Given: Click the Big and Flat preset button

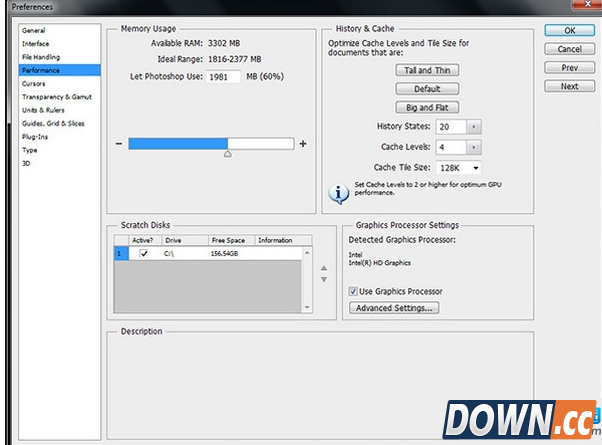Looking at the screenshot, I should [425, 107].
